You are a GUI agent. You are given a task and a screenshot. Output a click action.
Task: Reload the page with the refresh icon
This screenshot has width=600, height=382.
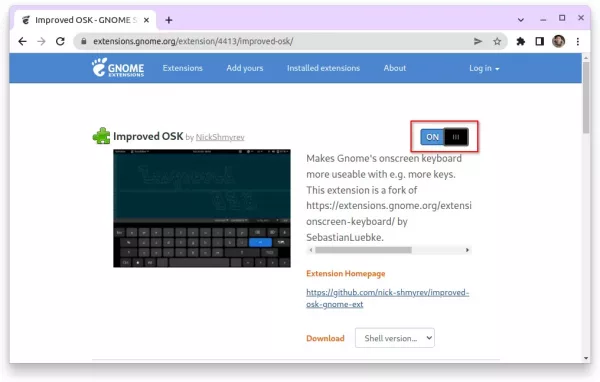60,41
